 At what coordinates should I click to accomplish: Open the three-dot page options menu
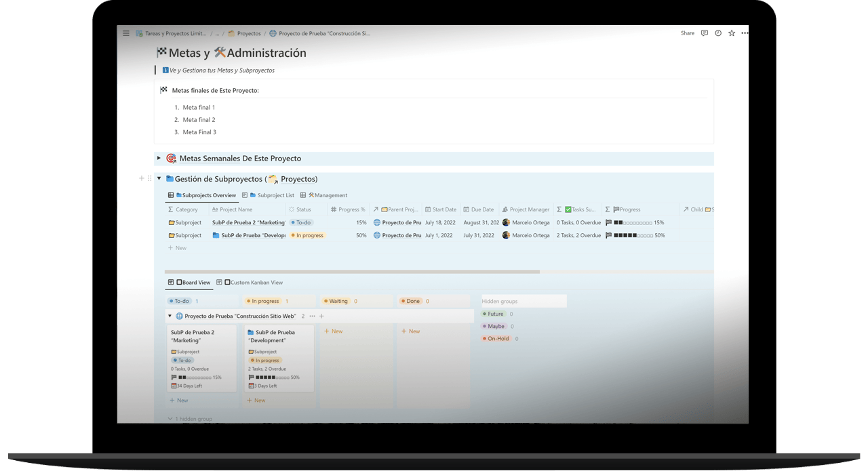pos(745,33)
